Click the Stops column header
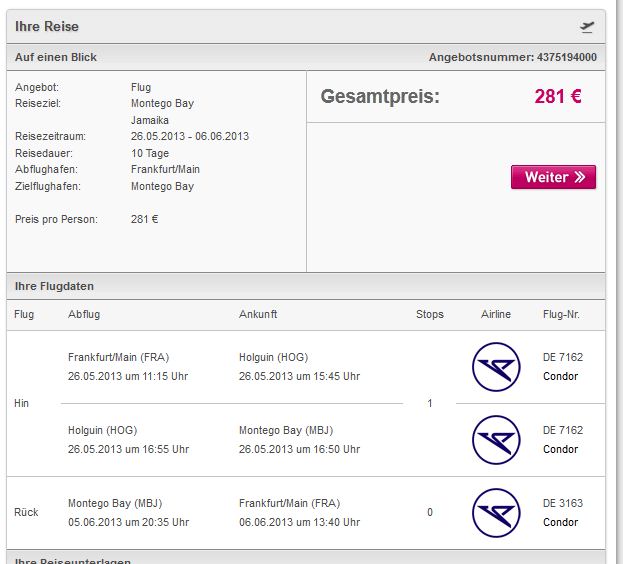 pyautogui.click(x=430, y=314)
